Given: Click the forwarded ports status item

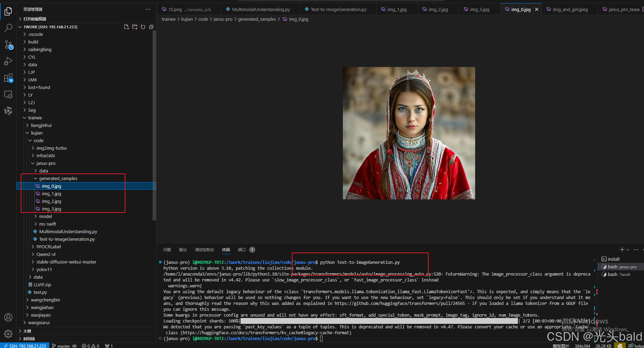Looking at the screenshot, I should click(x=109, y=346).
